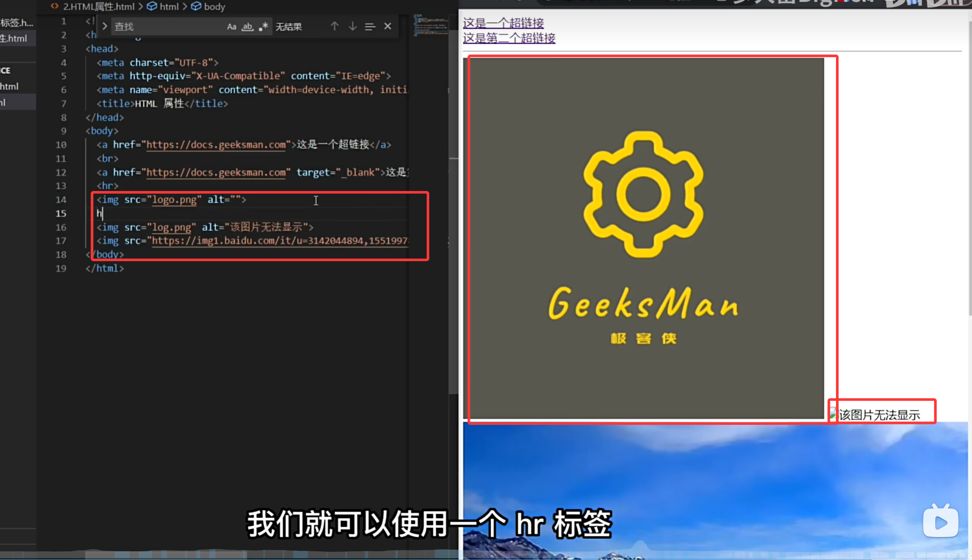Close the find widget

(x=388, y=26)
